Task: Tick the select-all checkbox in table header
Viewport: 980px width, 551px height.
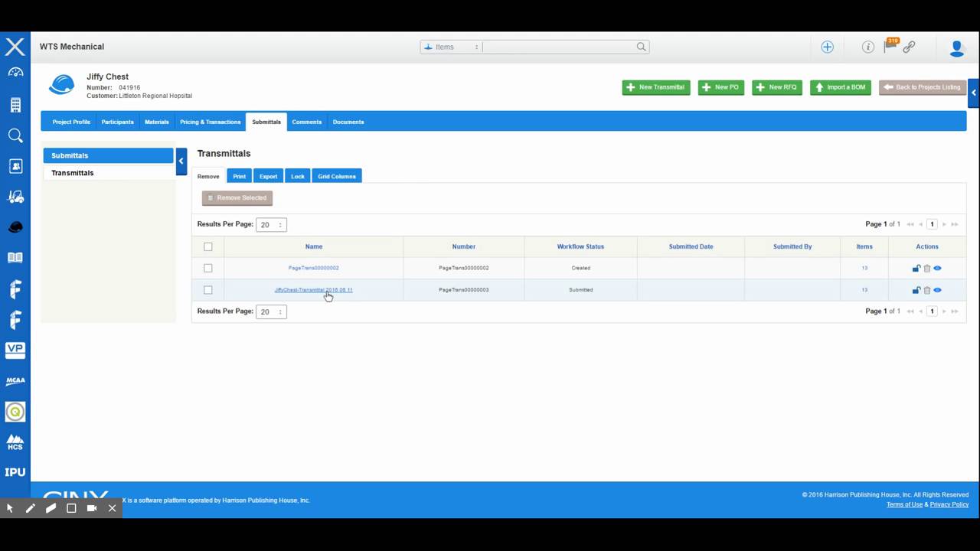Action: point(207,246)
